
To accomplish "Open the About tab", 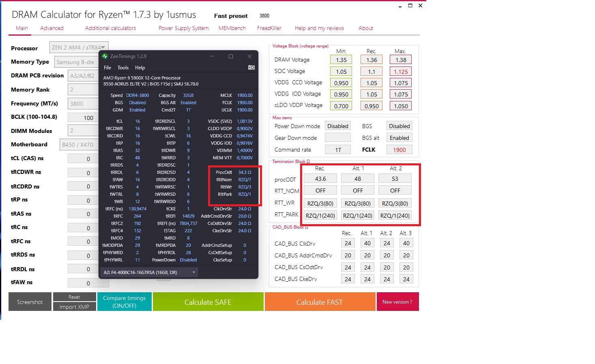I will click(x=366, y=28).
